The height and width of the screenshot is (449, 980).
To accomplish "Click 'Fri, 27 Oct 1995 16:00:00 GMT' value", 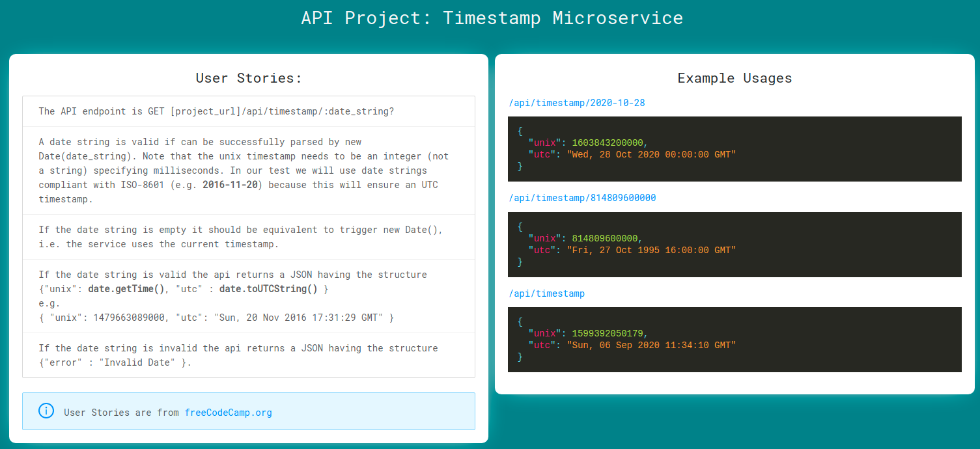I will click(x=651, y=250).
